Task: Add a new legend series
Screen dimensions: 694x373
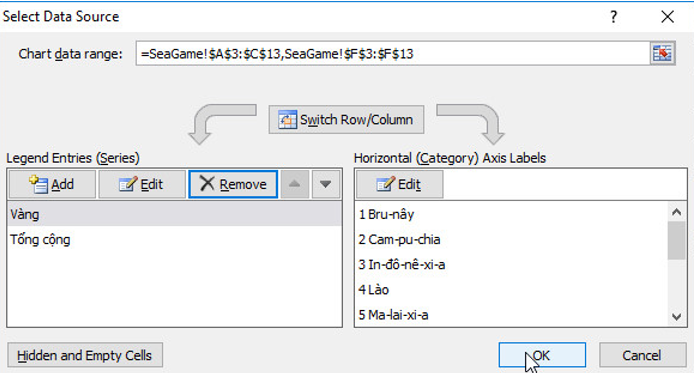Action: [x=52, y=184]
